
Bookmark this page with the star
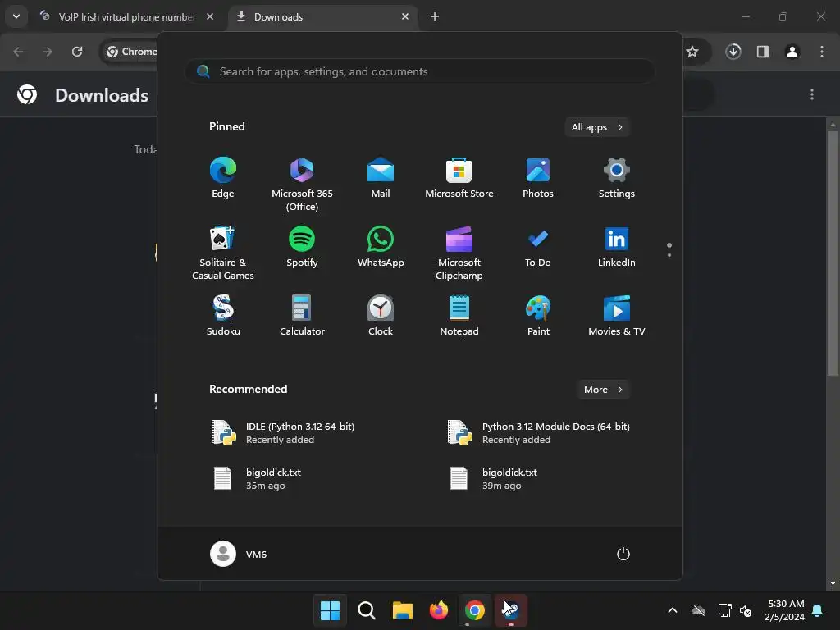point(692,52)
